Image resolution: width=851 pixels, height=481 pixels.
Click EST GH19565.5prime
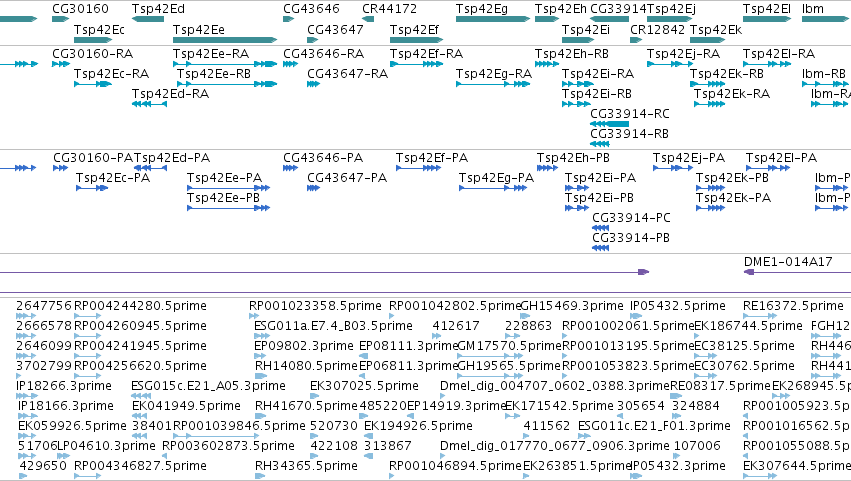pos(509,366)
